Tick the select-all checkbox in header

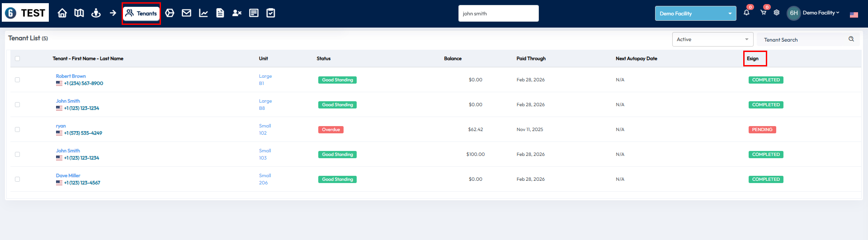pos(18,59)
